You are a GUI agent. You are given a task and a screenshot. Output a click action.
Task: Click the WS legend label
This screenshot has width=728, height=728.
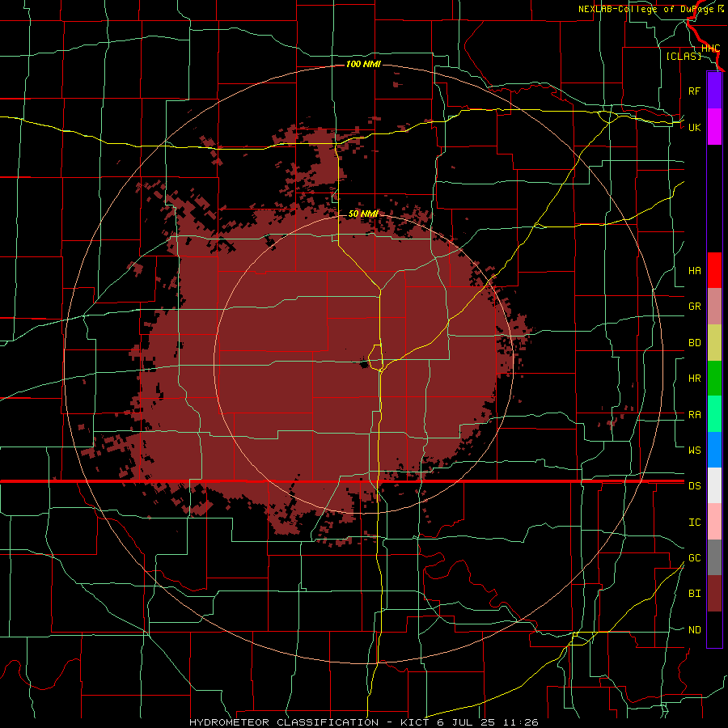click(x=694, y=451)
